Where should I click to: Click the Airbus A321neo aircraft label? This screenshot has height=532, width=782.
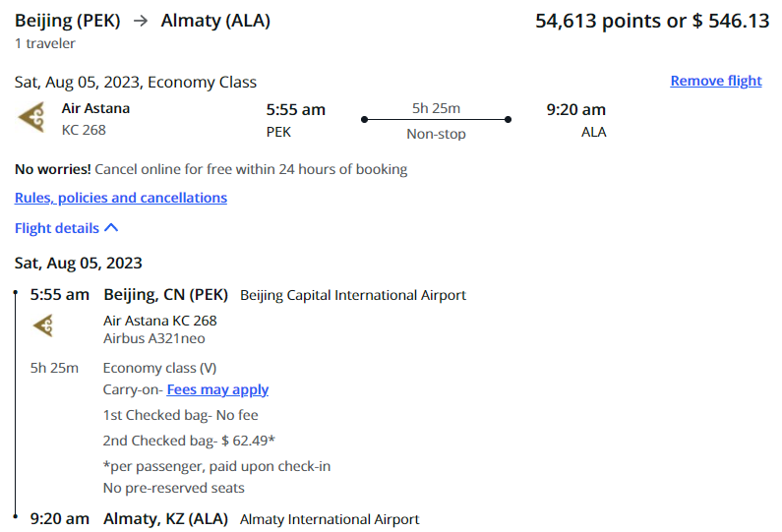pyautogui.click(x=154, y=338)
